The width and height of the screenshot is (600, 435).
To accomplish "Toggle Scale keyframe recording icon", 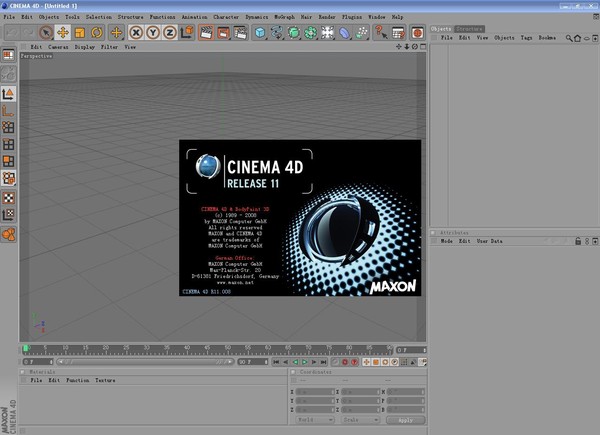I will pos(376,362).
